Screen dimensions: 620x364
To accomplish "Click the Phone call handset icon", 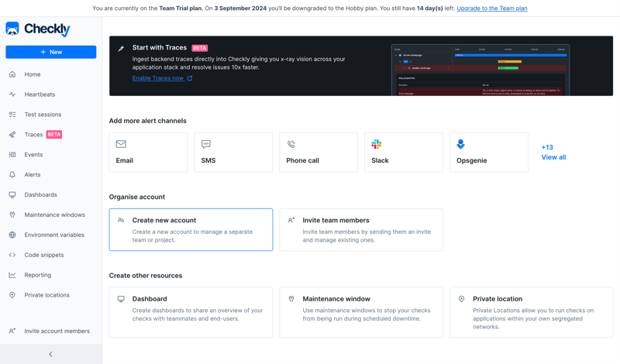I will click(x=291, y=144).
